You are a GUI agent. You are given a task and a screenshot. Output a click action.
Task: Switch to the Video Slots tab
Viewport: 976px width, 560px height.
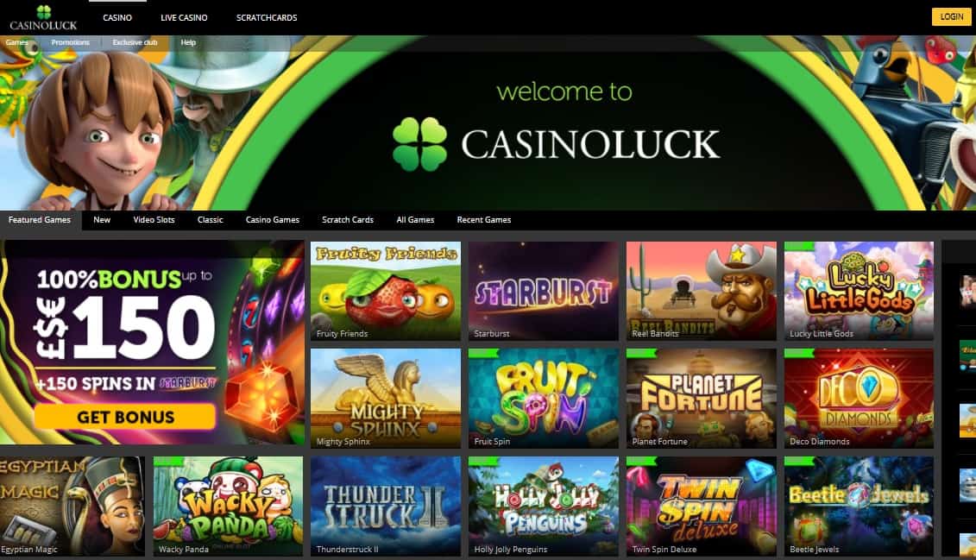[154, 220]
